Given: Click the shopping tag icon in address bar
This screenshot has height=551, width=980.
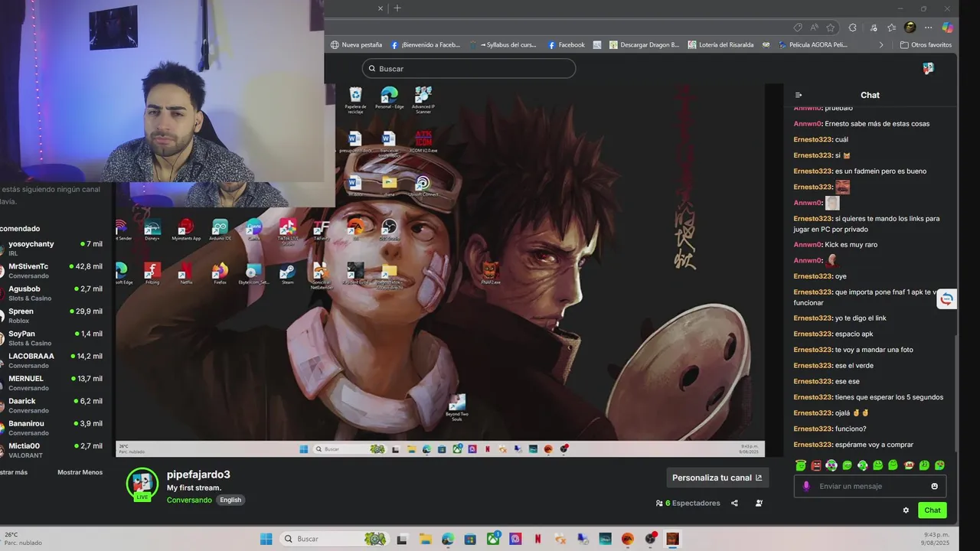Looking at the screenshot, I should pos(798,28).
